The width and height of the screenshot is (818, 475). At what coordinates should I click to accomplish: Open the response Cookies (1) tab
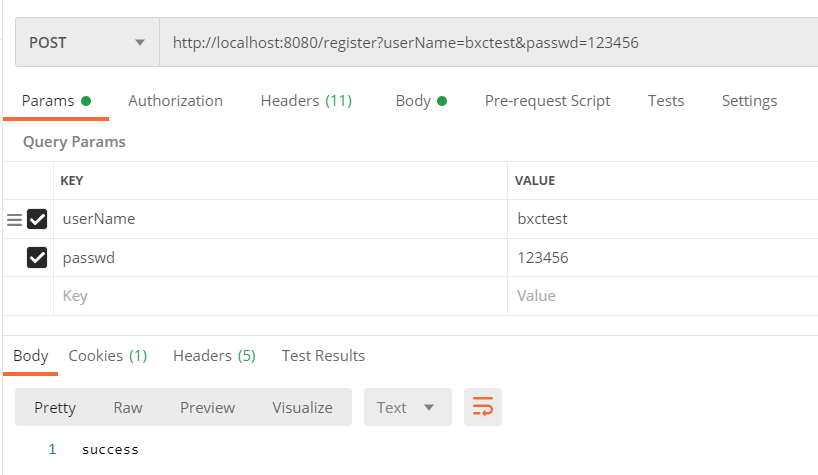click(x=108, y=356)
